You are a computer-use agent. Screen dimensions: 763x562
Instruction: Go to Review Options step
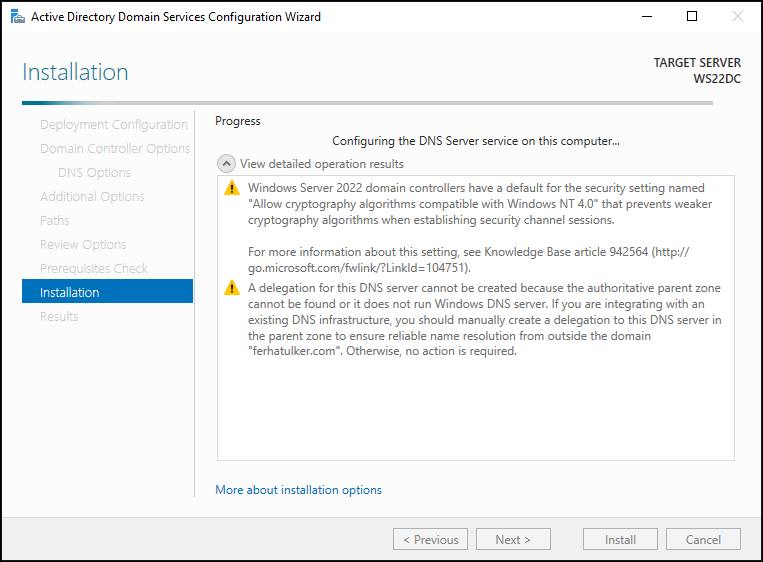point(83,244)
